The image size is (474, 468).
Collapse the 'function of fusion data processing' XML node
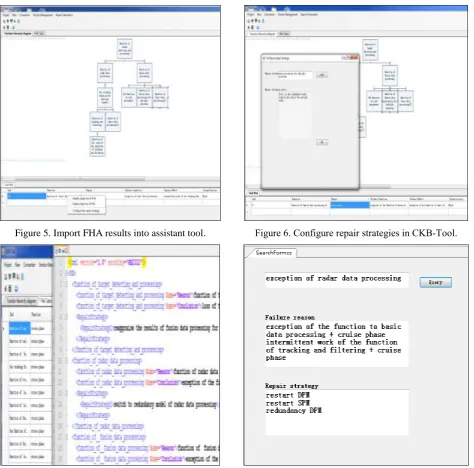(66, 437)
